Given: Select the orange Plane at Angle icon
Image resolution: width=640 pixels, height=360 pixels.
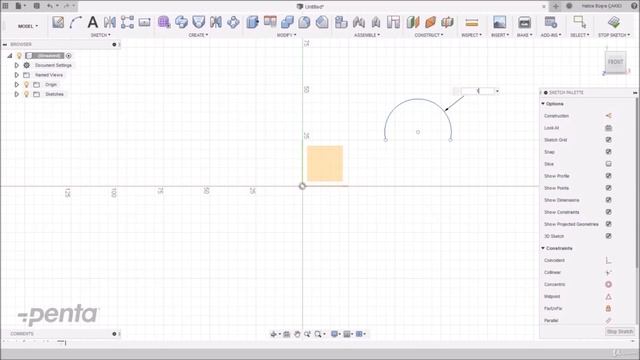Looking at the screenshot, I should (x=430, y=22).
